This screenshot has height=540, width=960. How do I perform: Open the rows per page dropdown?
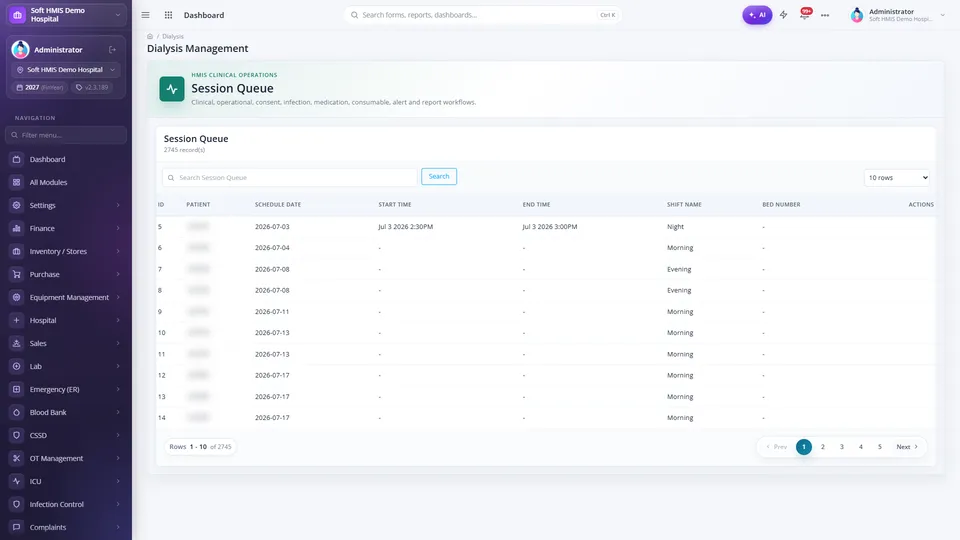click(x=896, y=178)
